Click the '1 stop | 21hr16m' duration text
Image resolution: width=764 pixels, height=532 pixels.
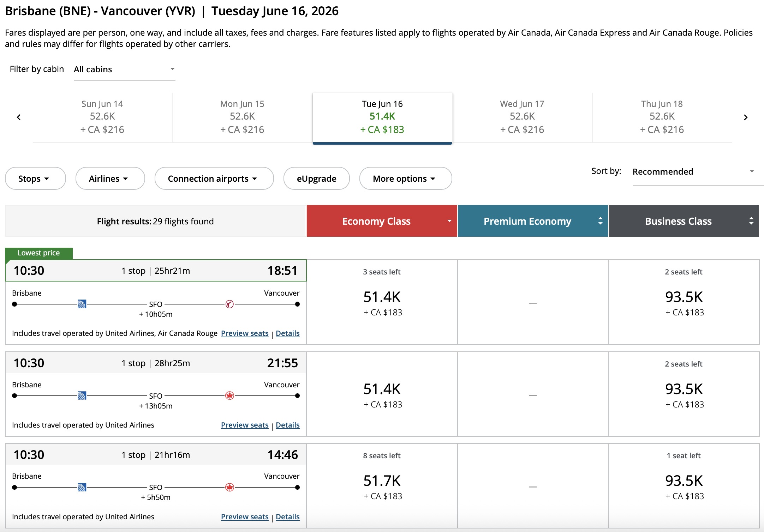(156, 455)
